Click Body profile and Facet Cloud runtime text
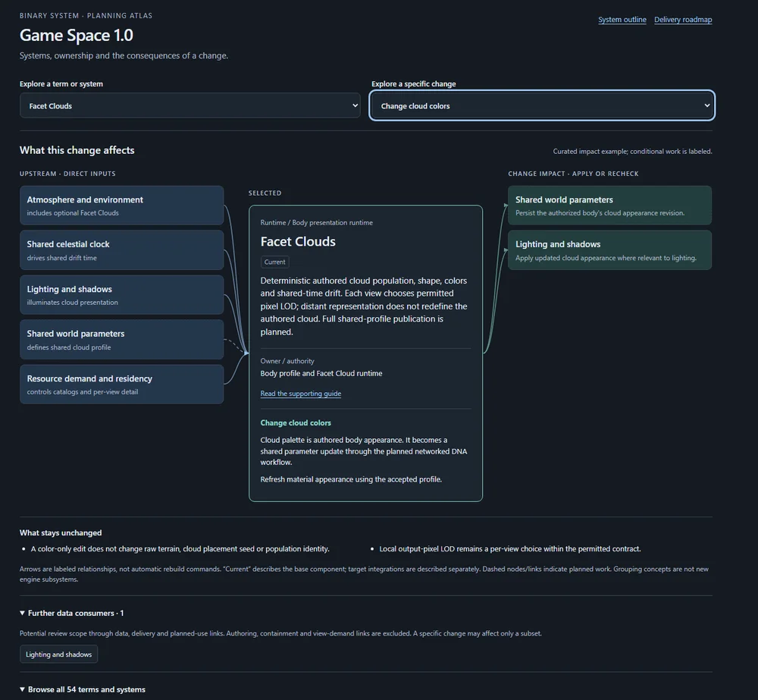Viewport: 758px width, 700px height. pyautogui.click(x=321, y=373)
